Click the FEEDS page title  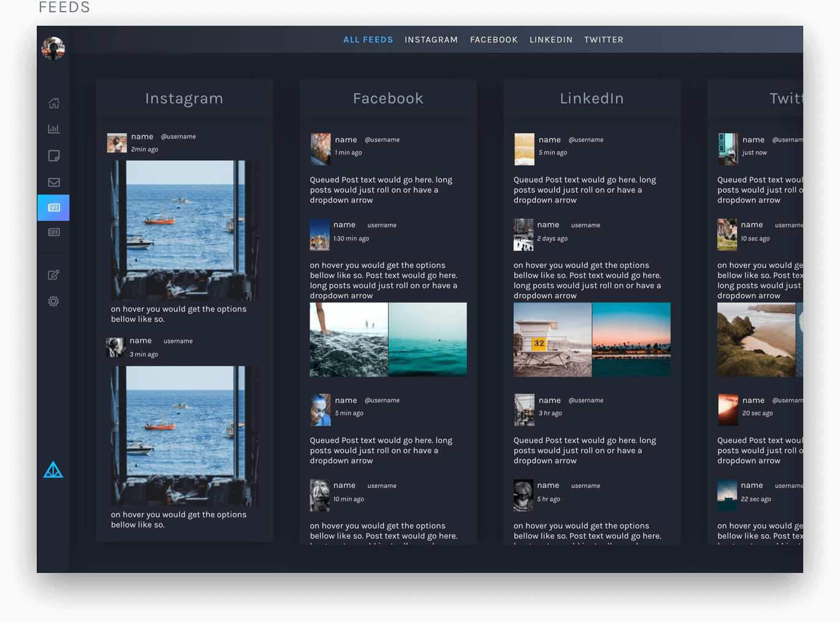(x=64, y=7)
